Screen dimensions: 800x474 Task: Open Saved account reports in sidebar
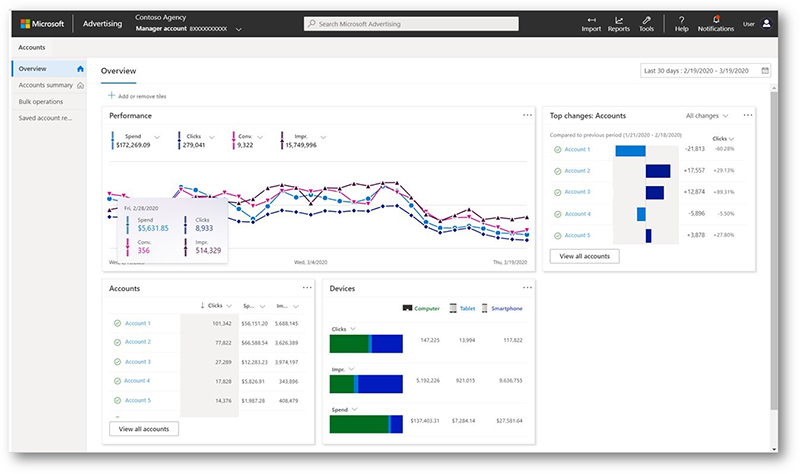point(49,118)
